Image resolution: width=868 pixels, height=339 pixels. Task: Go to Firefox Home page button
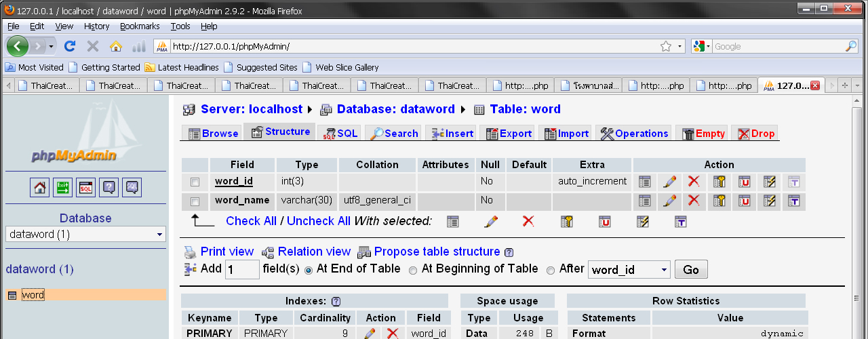click(115, 46)
